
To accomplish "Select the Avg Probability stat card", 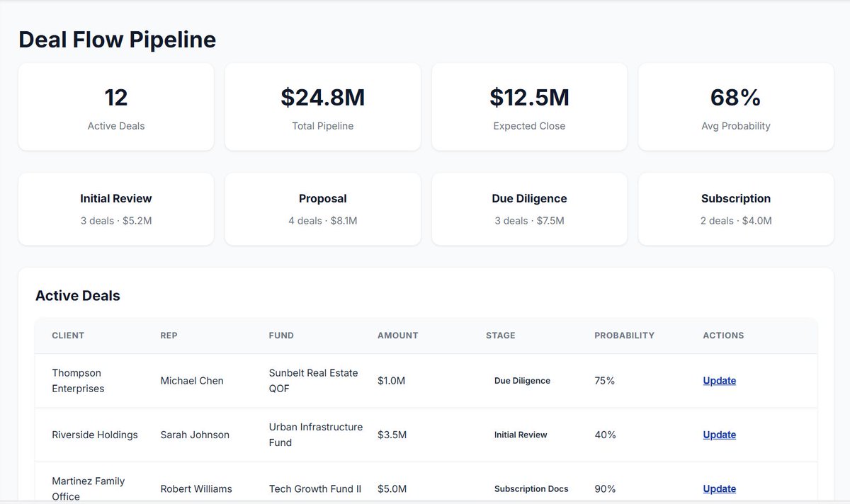I will click(x=736, y=107).
